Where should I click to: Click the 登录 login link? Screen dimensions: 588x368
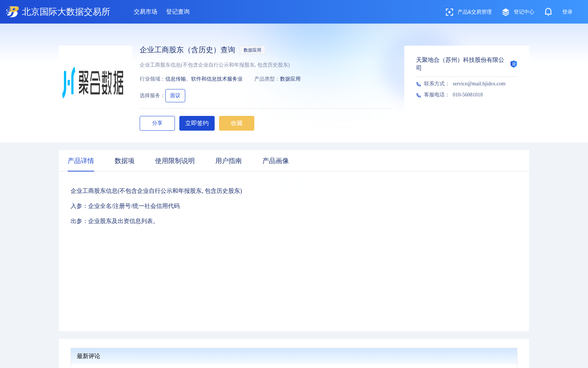click(x=567, y=12)
